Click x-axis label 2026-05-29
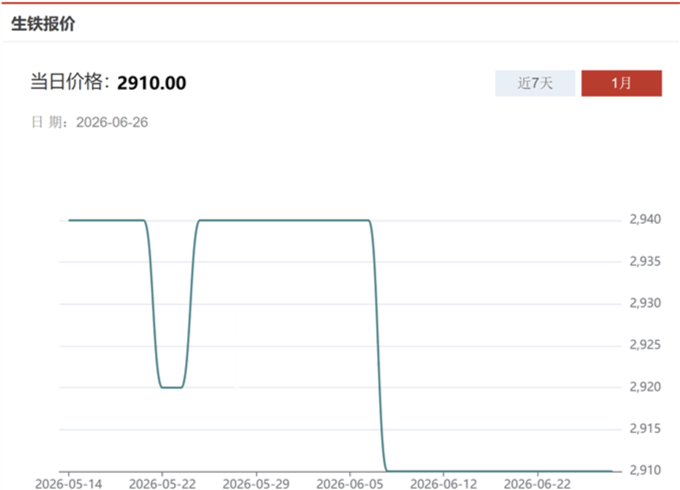The image size is (680, 490). click(256, 483)
